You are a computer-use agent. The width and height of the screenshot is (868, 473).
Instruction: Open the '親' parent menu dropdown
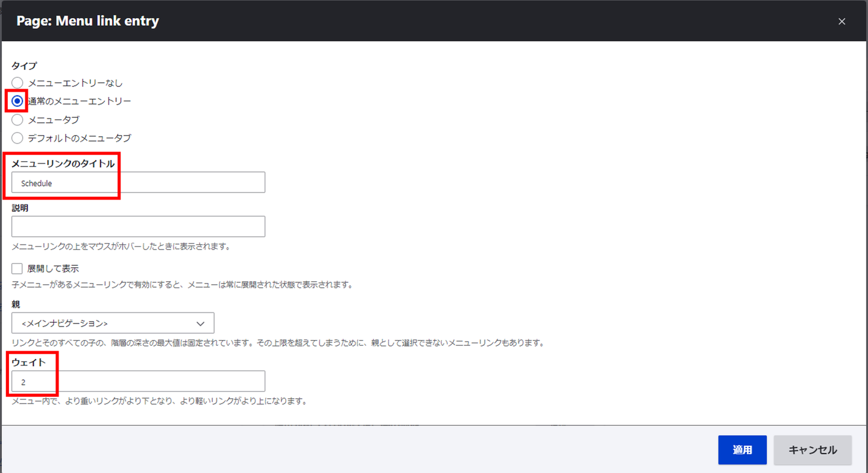(x=113, y=323)
